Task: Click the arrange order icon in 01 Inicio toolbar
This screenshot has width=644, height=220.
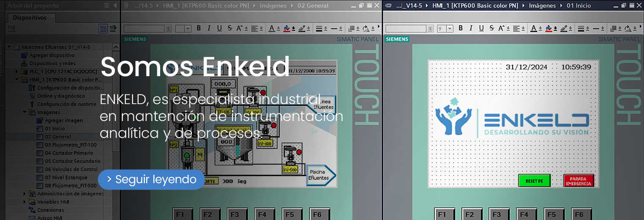Action: (613, 28)
